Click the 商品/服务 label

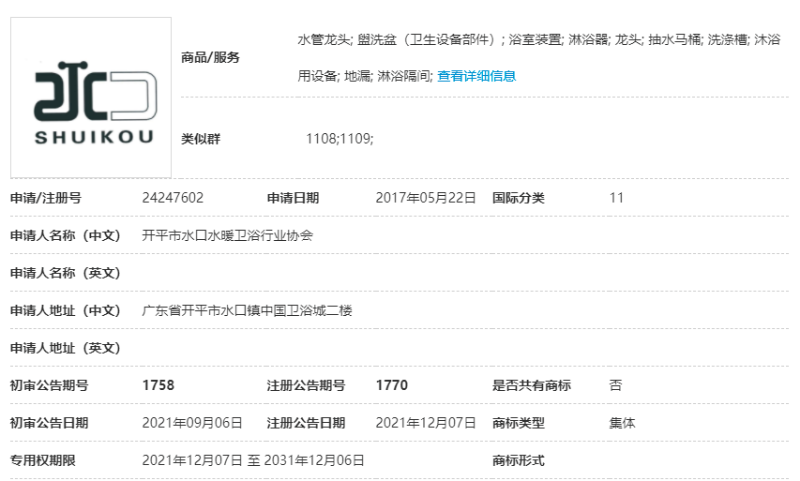point(210,57)
